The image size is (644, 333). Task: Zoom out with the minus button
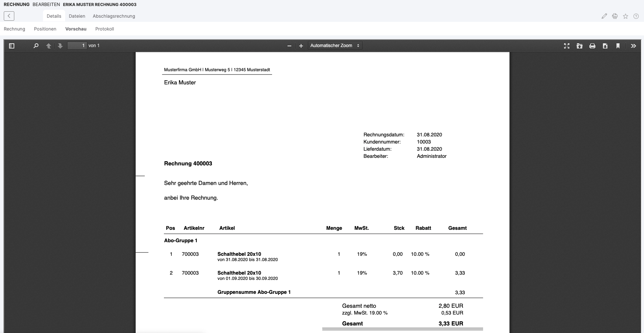[x=289, y=46]
